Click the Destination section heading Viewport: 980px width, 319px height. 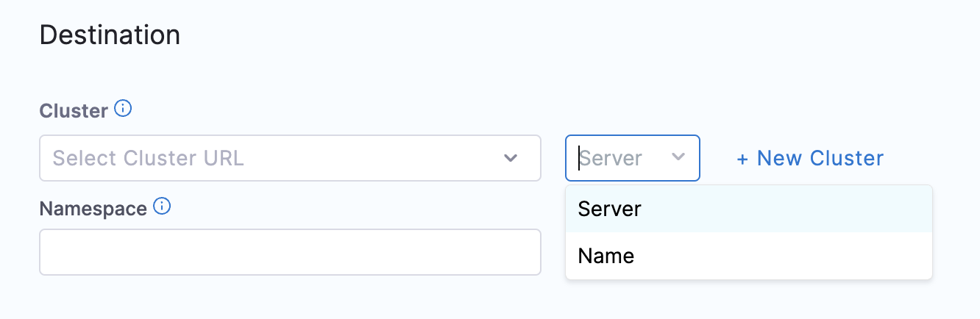[x=110, y=35]
